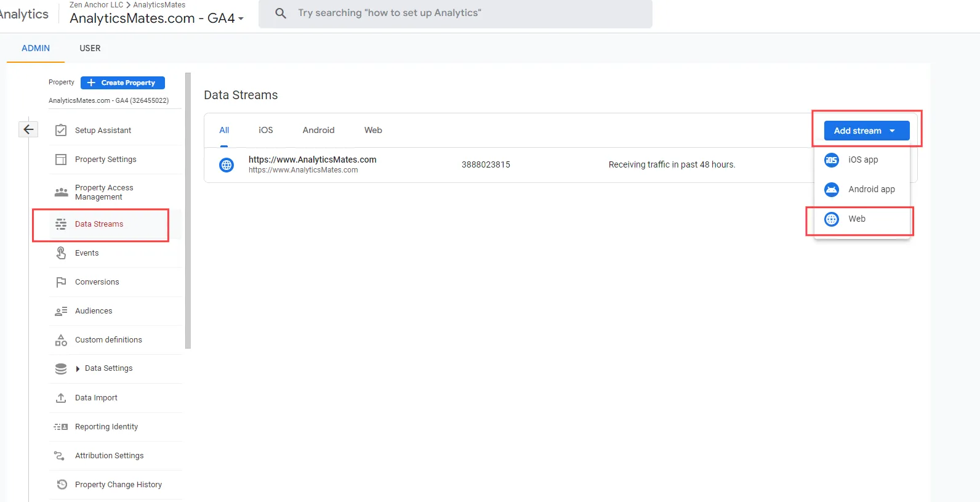Click the Data Import upload icon
This screenshot has height=502, width=980.
coord(61,398)
